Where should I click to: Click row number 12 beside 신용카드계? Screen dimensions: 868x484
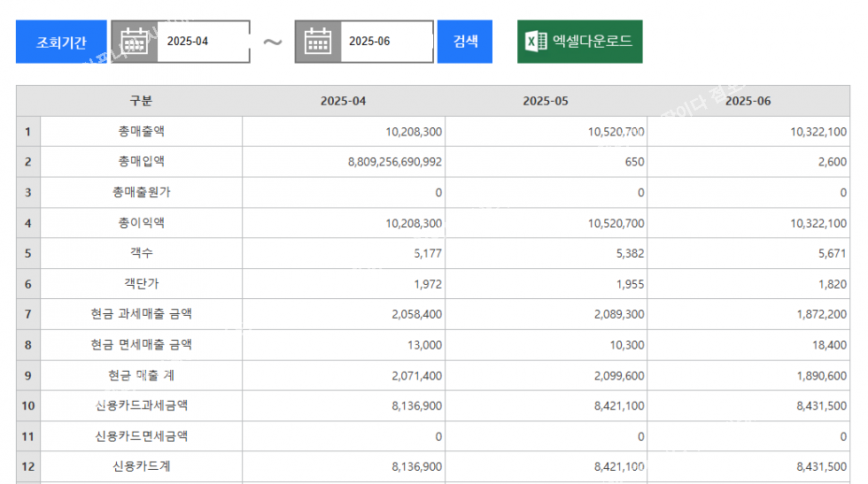[28, 466]
